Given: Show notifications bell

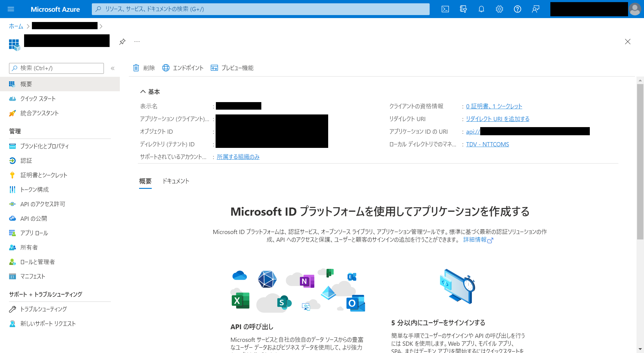Looking at the screenshot, I should [x=481, y=9].
